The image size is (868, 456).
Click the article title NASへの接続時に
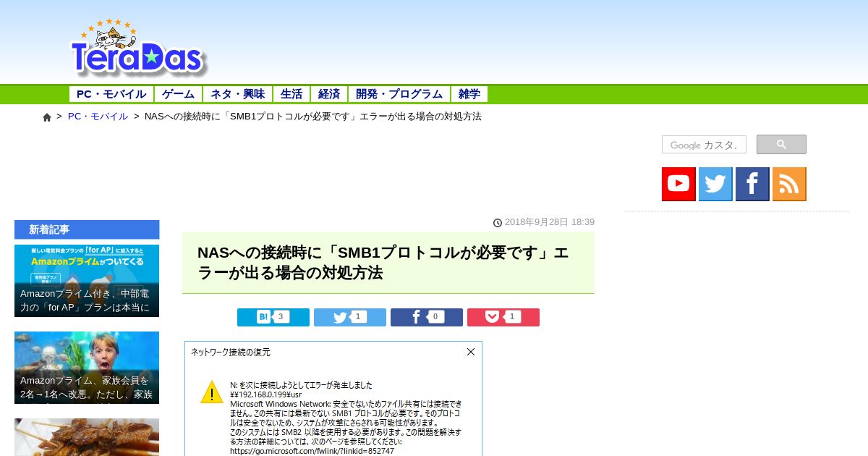pyautogui.click(x=383, y=263)
